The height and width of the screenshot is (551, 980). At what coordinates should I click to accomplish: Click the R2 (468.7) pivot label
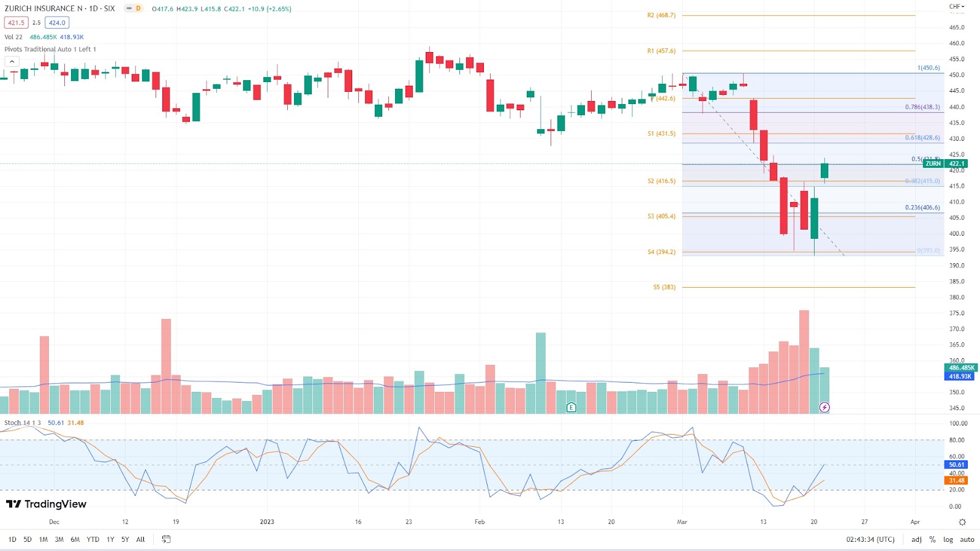(x=661, y=15)
